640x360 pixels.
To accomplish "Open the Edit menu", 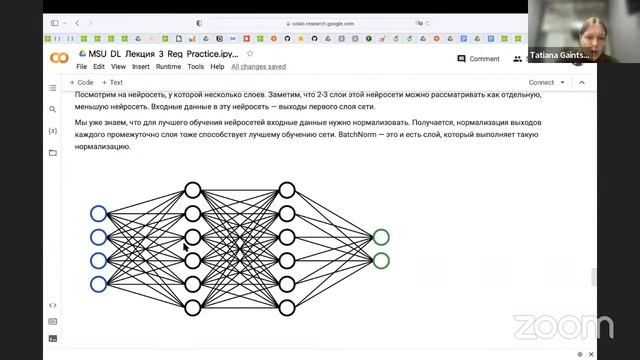I will coord(99,67).
